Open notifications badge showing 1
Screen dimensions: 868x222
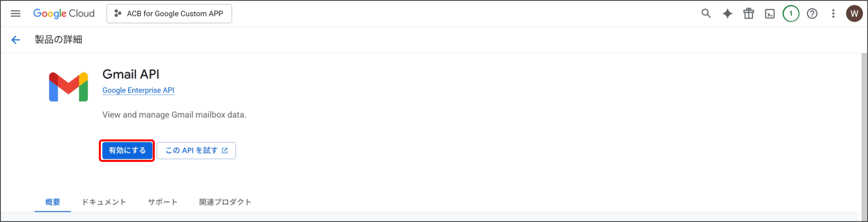(x=791, y=14)
